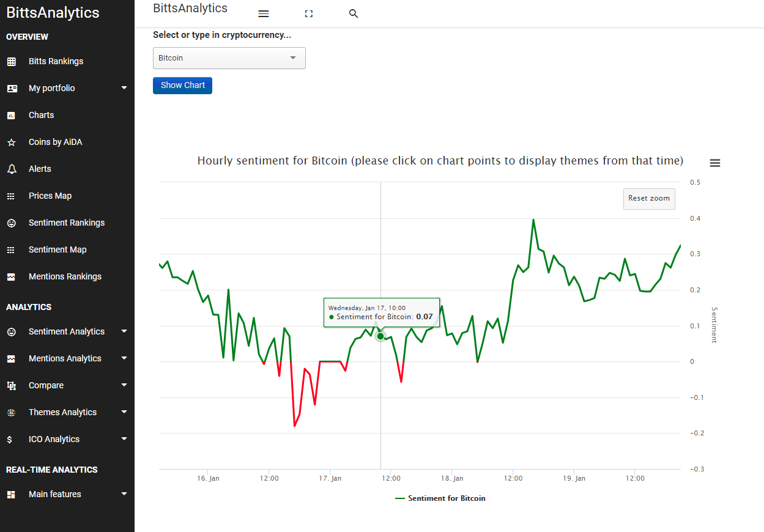Click the Sentiment Analytics smiley icon
This screenshot has width=764, height=532.
coord(11,331)
